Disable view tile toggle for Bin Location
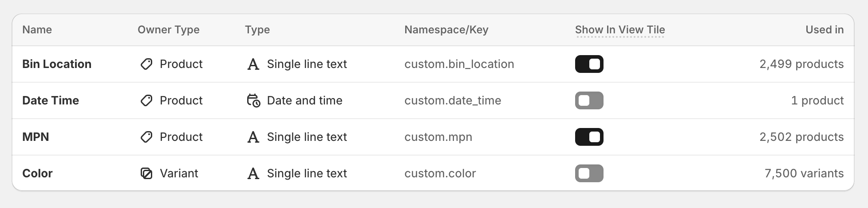Screen dimensions: 868x208 pyautogui.click(x=589, y=64)
